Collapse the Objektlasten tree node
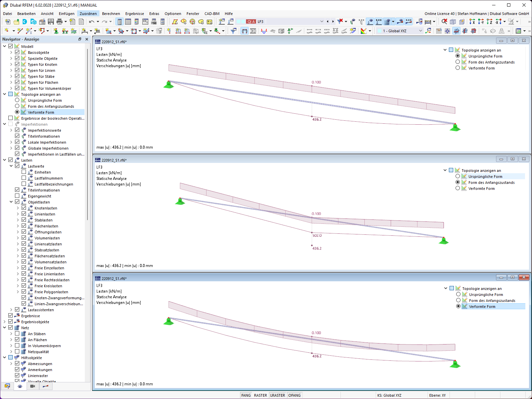532x399 pixels. [x=11, y=202]
